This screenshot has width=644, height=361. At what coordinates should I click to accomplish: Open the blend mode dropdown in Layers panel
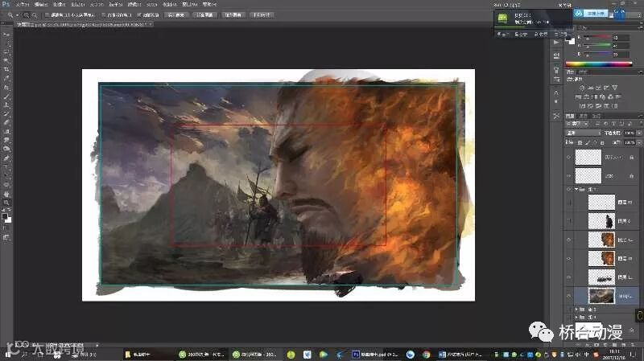pyautogui.click(x=583, y=133)
